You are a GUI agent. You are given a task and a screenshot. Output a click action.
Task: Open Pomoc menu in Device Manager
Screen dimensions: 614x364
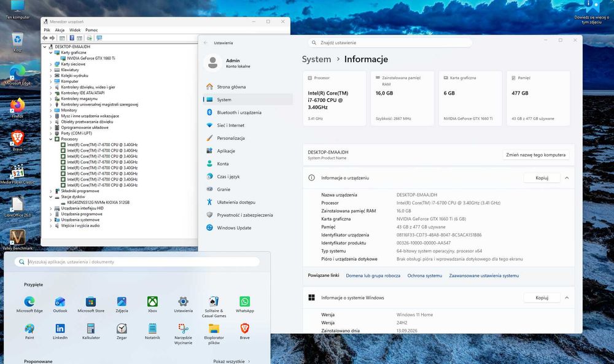point(91,29)
